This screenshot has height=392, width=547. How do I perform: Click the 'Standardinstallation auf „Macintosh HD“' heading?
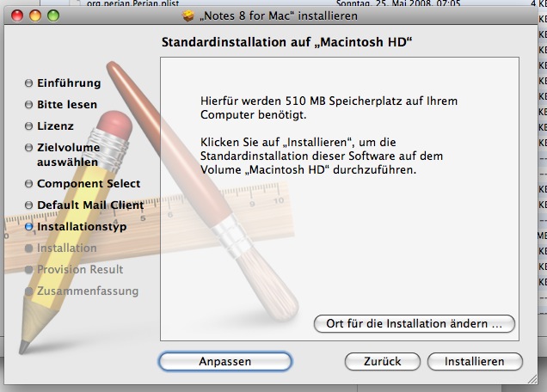click(286, 42)
